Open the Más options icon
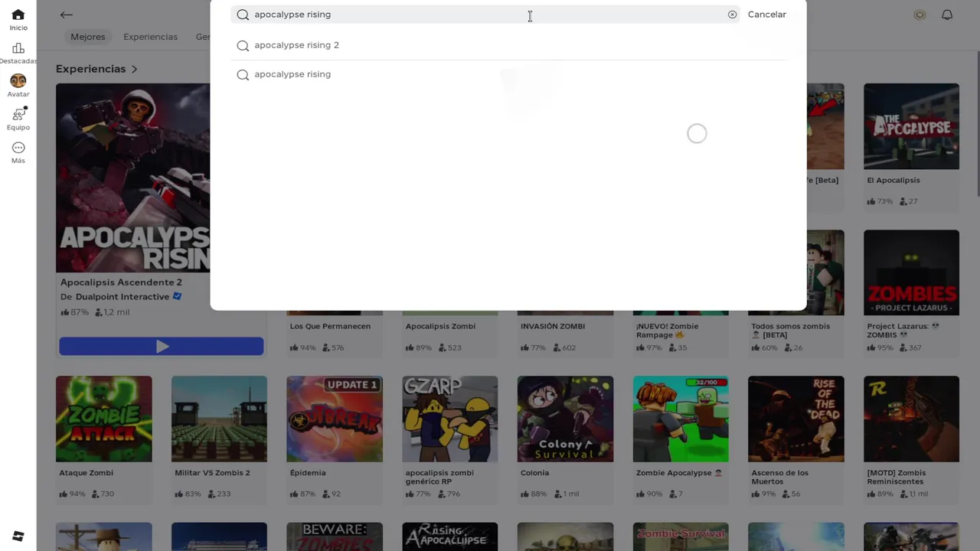Image resolution: width=980 pixels, height=551 pixels. [x=18, y=148]
